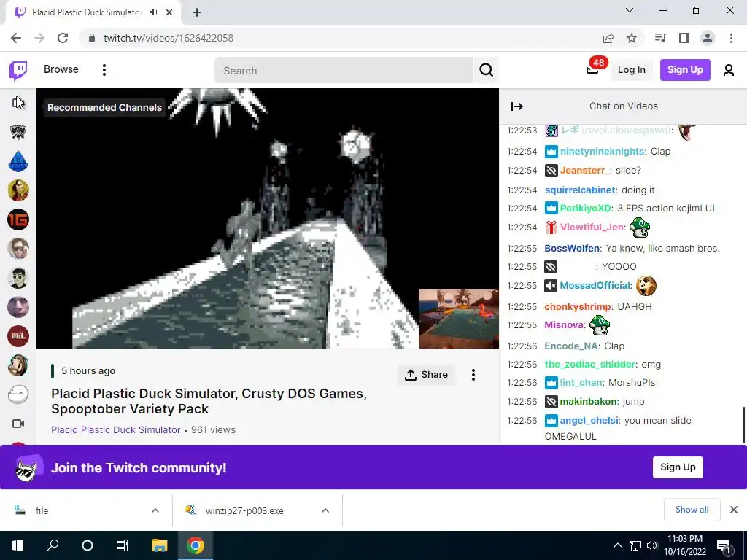Open Windows Start menu
Screen dimensions: 747x560
pyautogui.click(x=18, y=545)
